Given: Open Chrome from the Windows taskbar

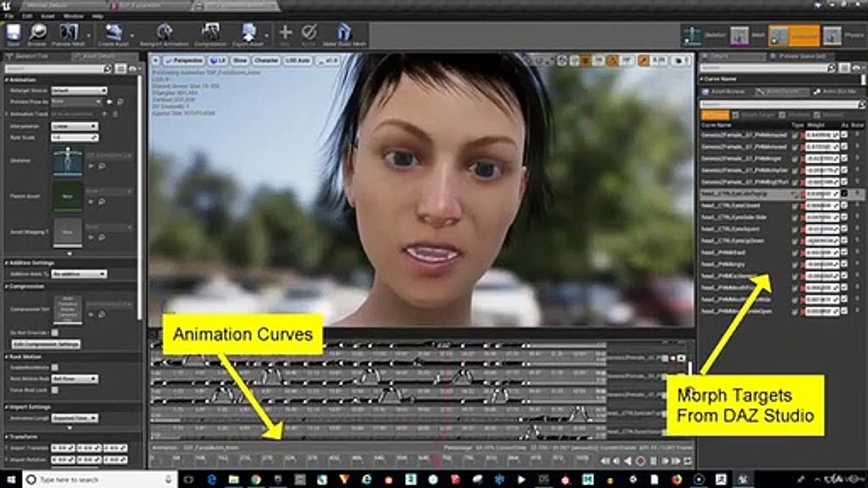Looking at the screenshot, I should [256, 479].
